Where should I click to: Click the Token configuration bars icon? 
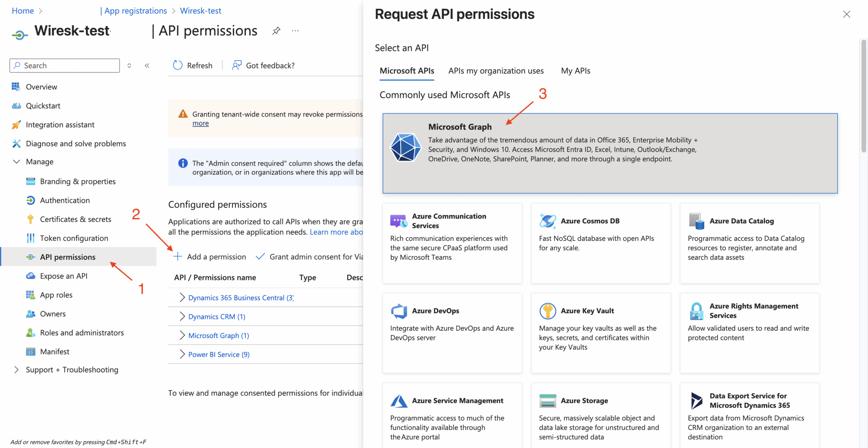[31, 238]
